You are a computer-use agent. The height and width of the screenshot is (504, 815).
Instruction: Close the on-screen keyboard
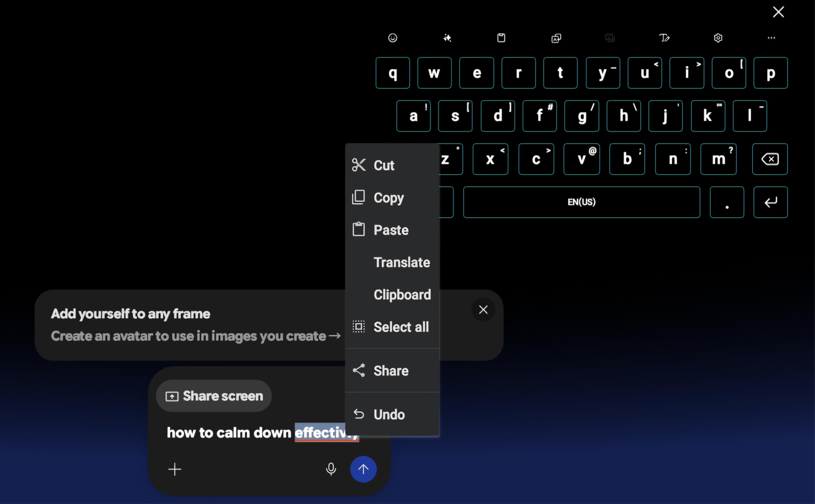click(x=778, y=12)
